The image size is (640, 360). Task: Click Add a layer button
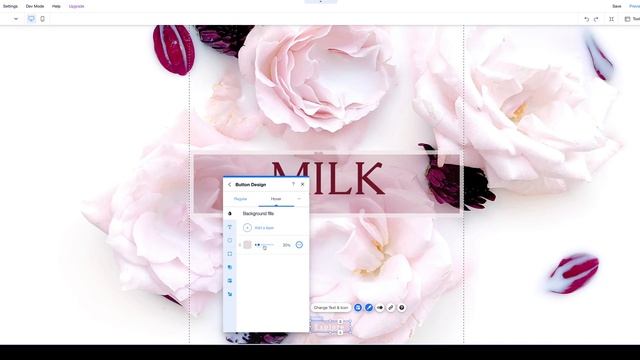click(x=258, y=228)
